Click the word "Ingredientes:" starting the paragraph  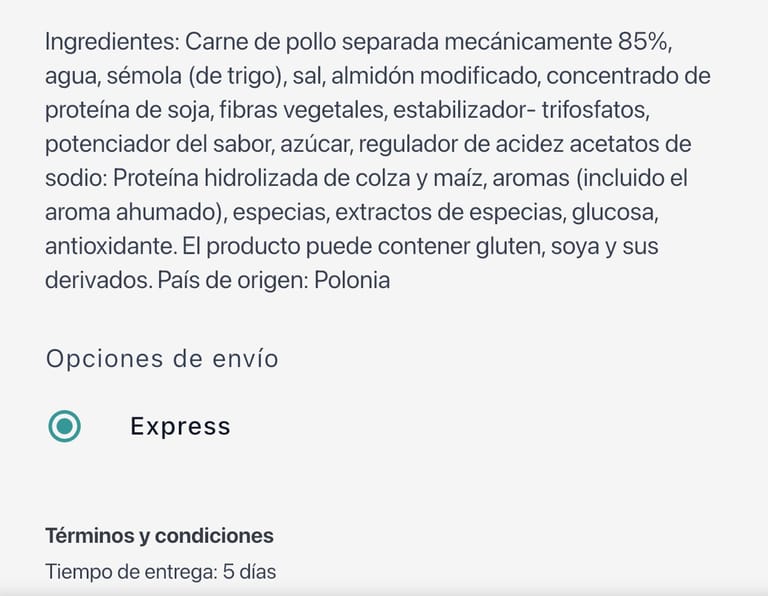tap(111, 42)
